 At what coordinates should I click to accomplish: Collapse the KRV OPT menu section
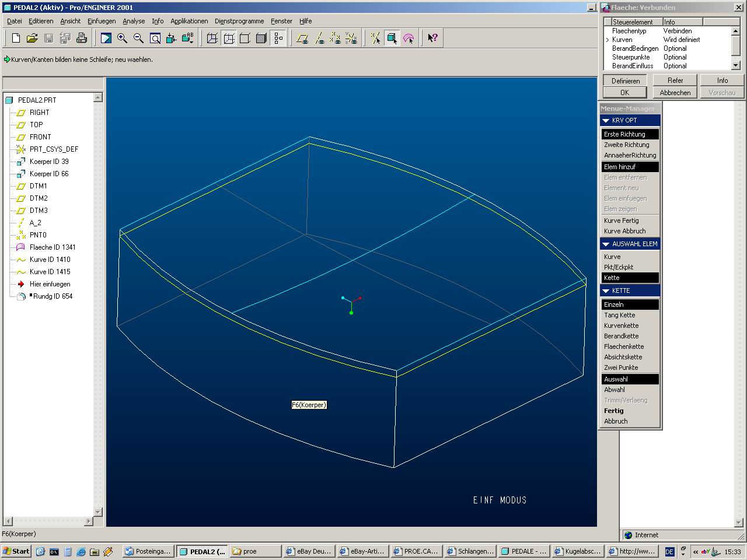[x=606, y=120]
